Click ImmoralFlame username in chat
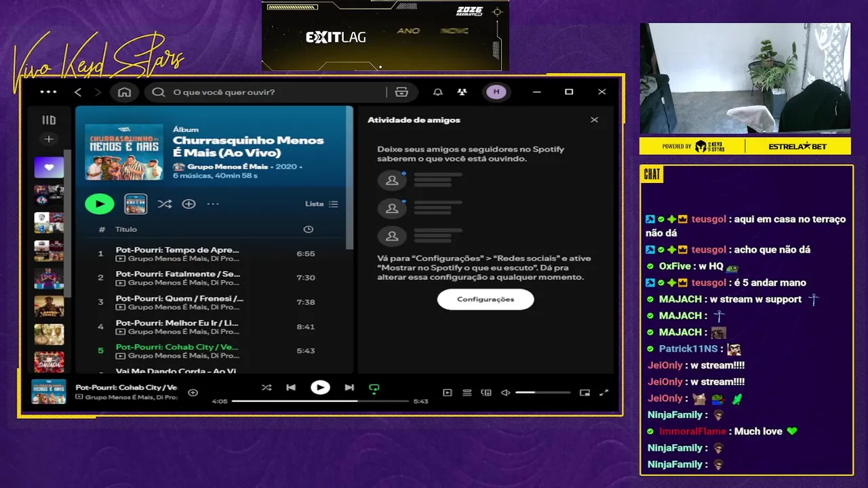868x488 pixels. [x=692, y=431]
